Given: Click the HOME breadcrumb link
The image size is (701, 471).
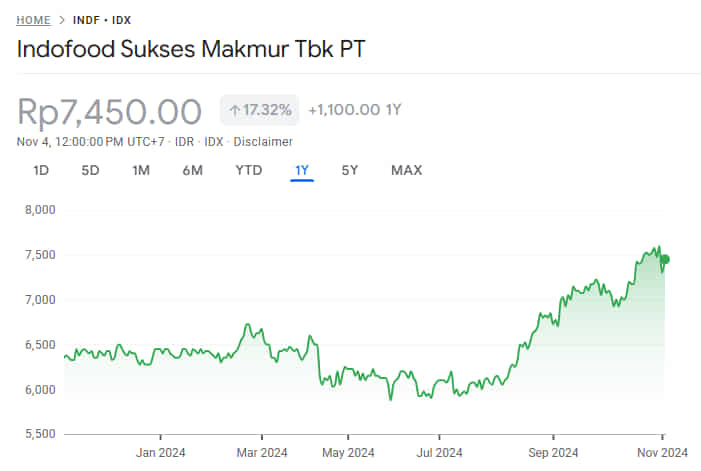Looking at the screenshot, I should tap(34, 20).
